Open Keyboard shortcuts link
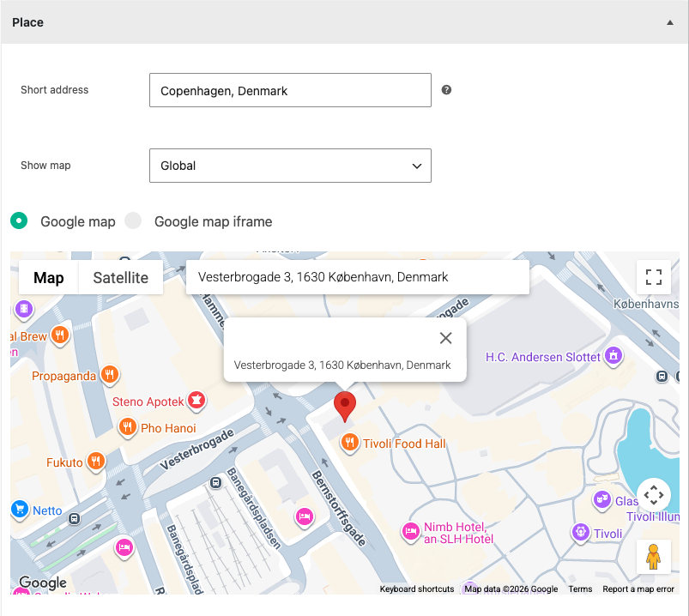The height and width of the screenshot is (616, 689). (x=416, y=589)
